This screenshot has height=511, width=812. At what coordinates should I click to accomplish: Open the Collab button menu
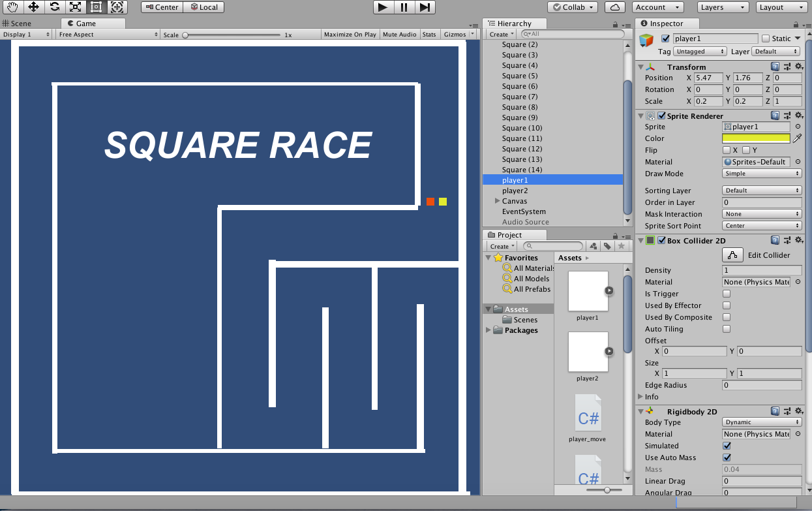click(x=573, y=7)
